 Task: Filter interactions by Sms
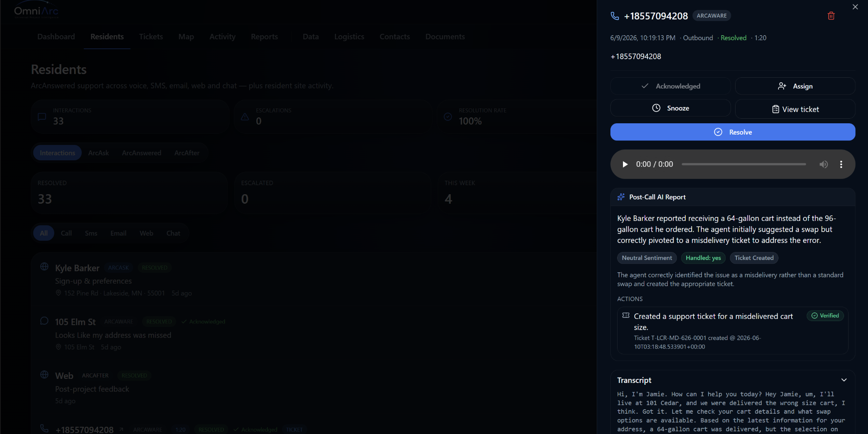click(91, 233)
